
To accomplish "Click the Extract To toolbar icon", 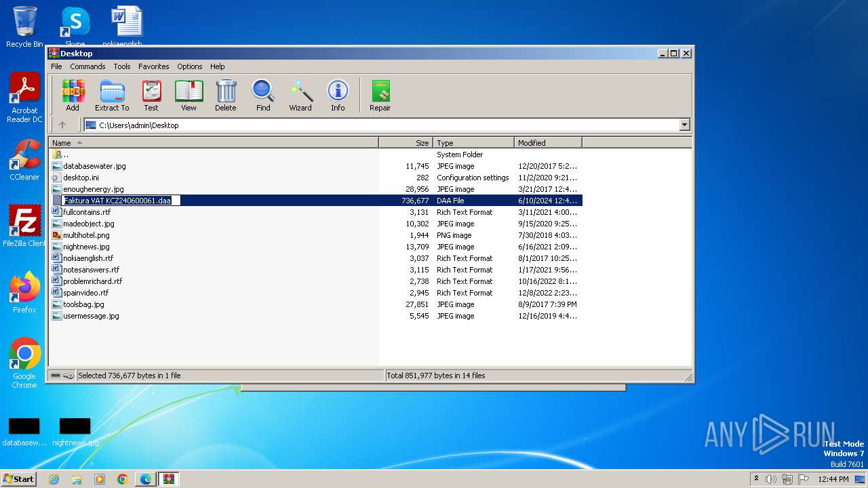I will pyautogui.click(x=112, y=95).
